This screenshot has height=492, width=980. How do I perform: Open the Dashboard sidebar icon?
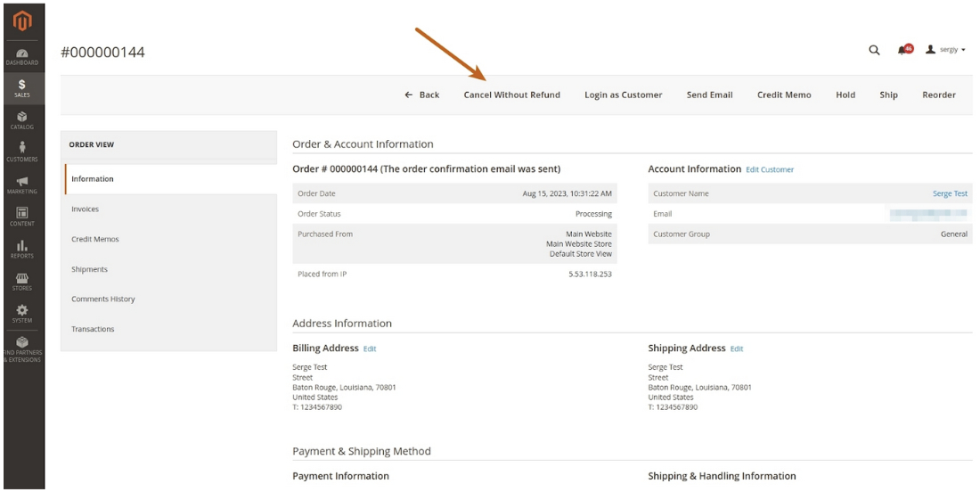(x=22, y=57)
